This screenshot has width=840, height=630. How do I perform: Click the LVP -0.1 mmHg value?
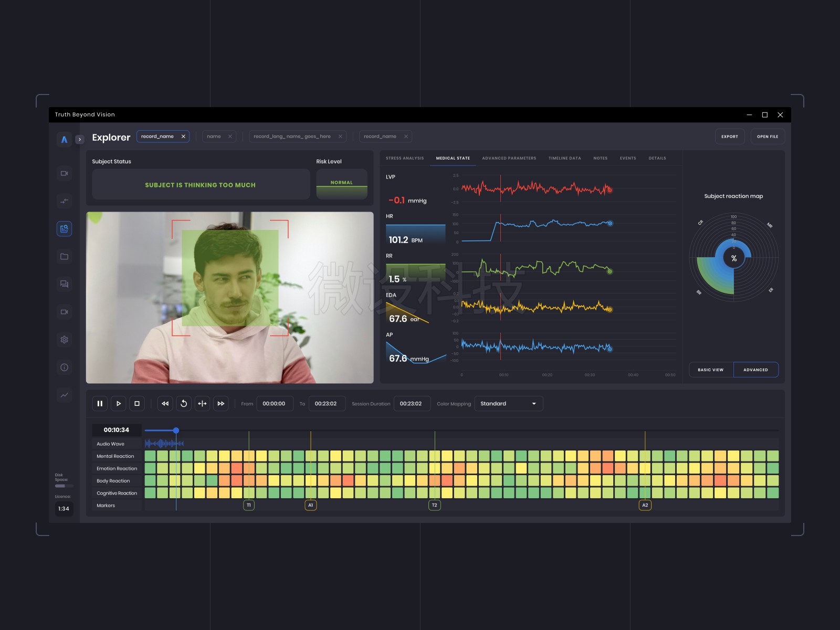[407, 201]
